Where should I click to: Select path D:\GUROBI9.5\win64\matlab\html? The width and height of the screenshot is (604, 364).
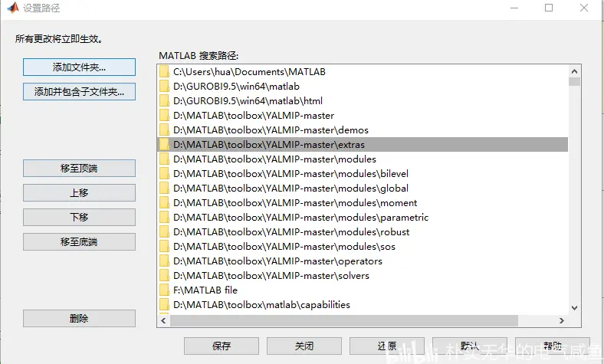363,101
